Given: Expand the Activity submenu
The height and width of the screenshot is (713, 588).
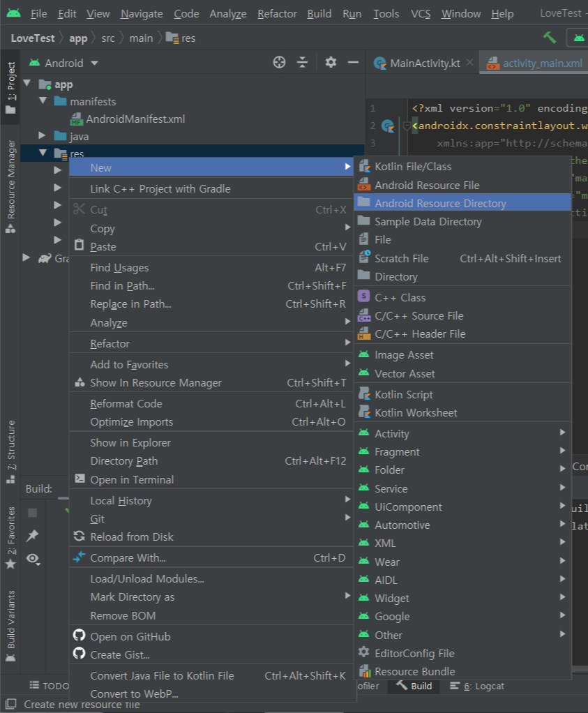Looking at the screenshot, I should [462, 433].
